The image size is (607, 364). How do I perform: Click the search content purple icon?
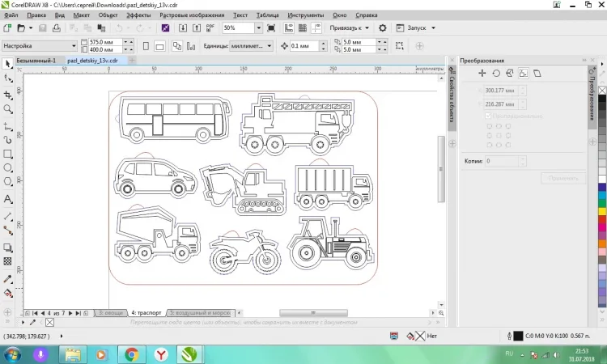(x=165, y=28)
